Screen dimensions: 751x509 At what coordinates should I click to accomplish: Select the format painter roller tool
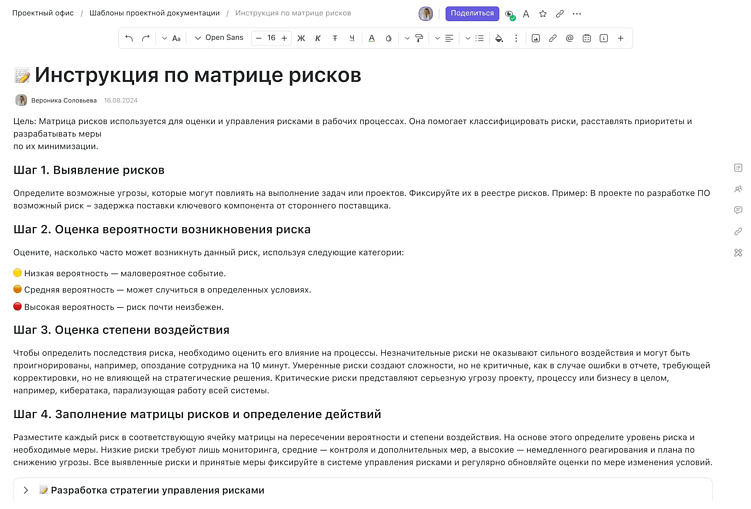point(419,38)
